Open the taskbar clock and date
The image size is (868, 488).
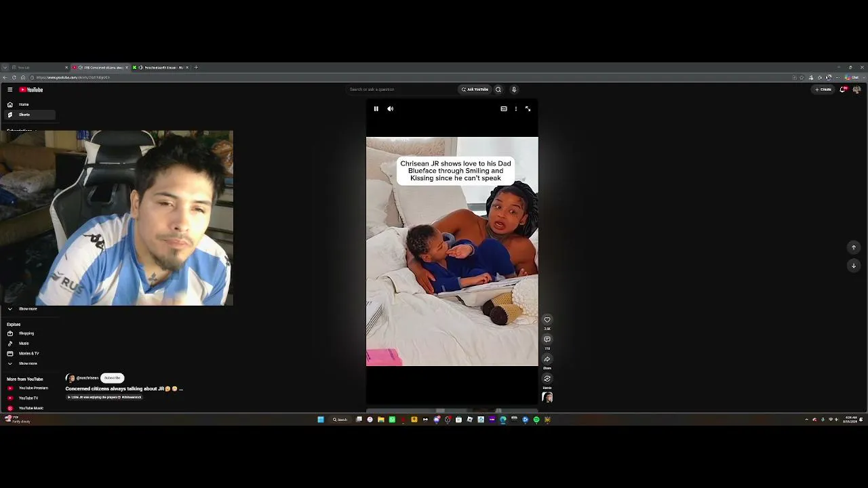point(850,420)
